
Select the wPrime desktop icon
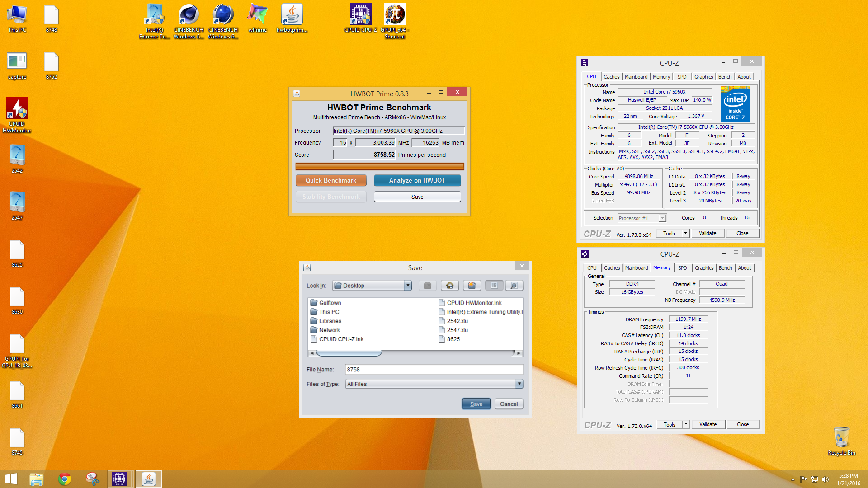coord(258,18)
